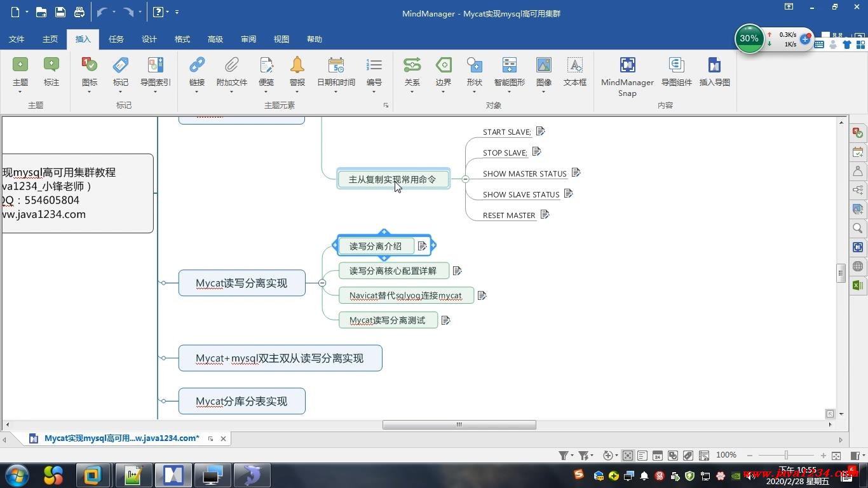Screen dimensions: 868x488
Task: Switch to the 主页 ribbon tab
Action: pyautogui.click(x=50, y=39)
